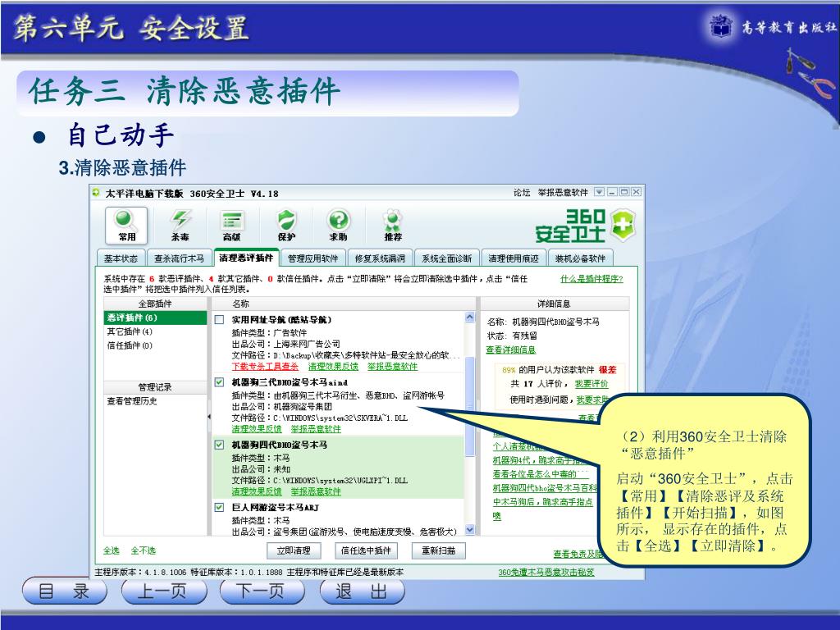840x630 pixels.
Task: Open 看看各位是怎么中毒的 forum link
Action: click(x=541, y=473)
